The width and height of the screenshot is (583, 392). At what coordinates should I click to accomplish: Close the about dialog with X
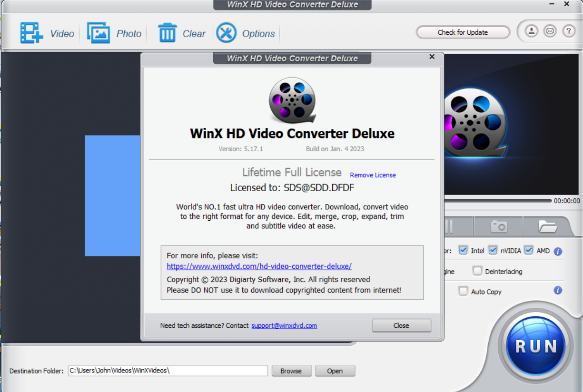[x=432, y=57]
